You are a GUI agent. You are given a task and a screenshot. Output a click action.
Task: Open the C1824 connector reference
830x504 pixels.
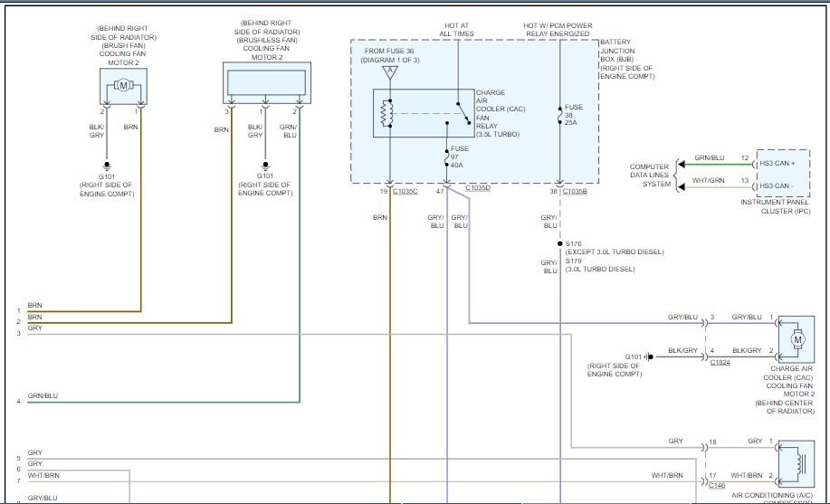tap(720, 362)
